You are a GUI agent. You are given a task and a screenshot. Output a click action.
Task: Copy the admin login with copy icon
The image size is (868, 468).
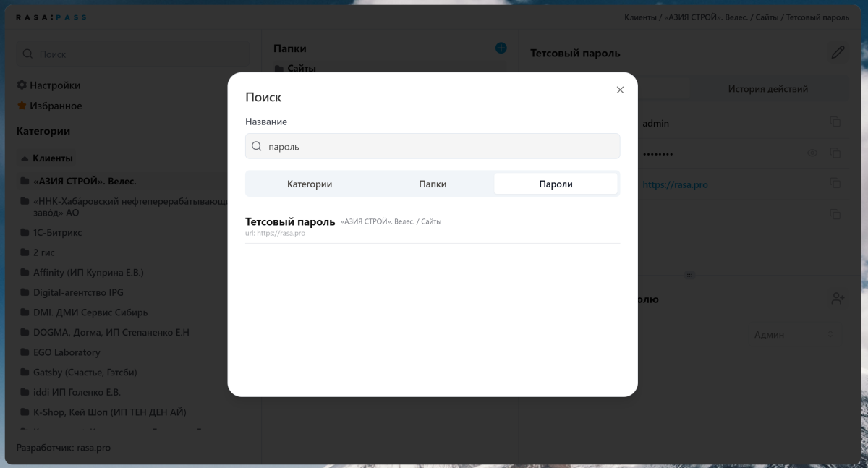point(835,122)
